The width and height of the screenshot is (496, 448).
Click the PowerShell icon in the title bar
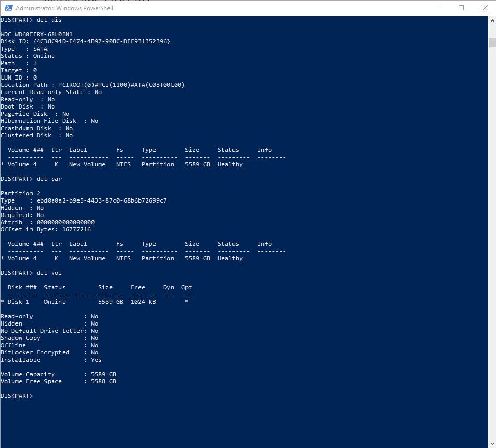(7, 8)
